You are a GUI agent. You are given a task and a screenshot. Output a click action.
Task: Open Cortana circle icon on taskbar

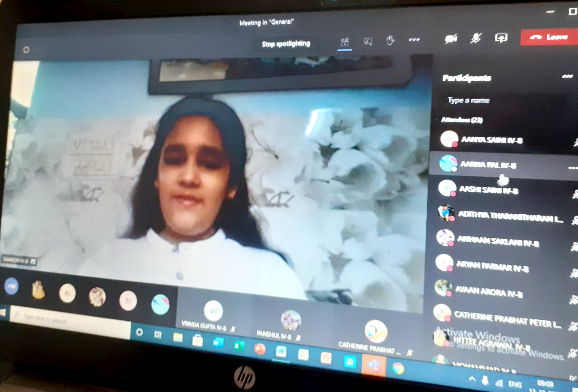click(139, 332)
